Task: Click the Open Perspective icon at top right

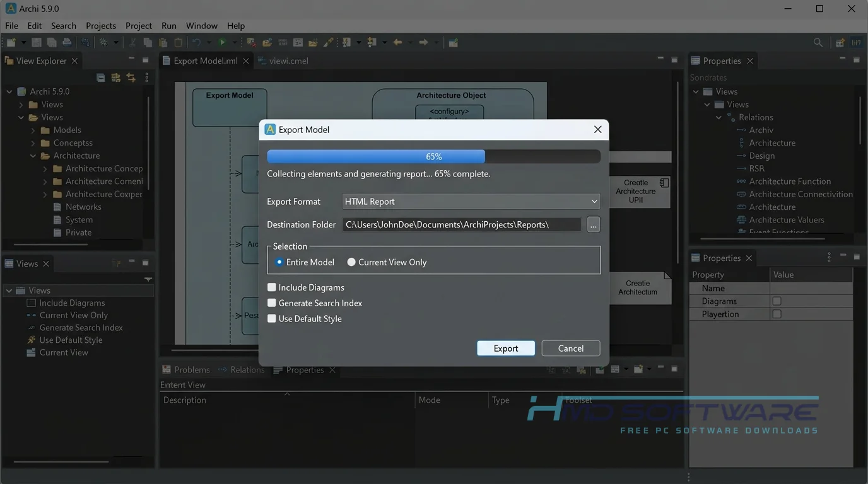Action: pos(840,42)
